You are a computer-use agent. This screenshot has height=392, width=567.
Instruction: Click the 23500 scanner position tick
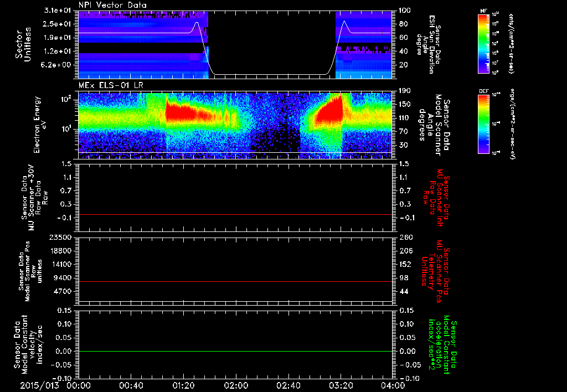(61, 238)
